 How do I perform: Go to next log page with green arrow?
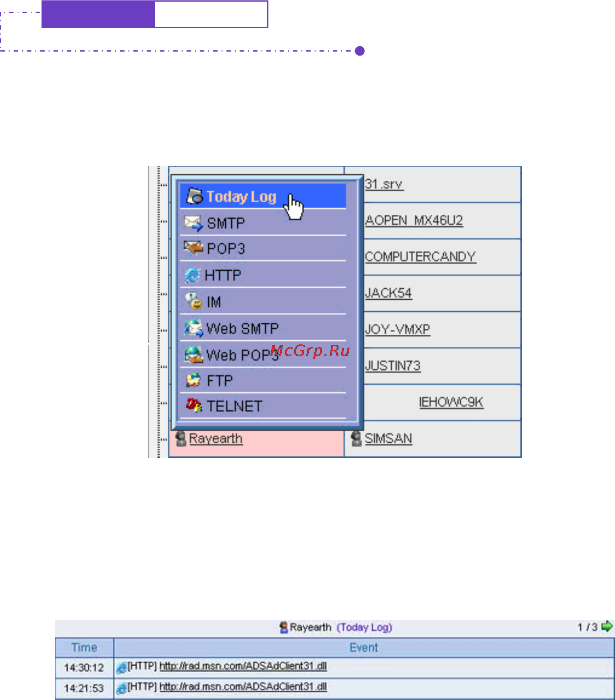607,627
